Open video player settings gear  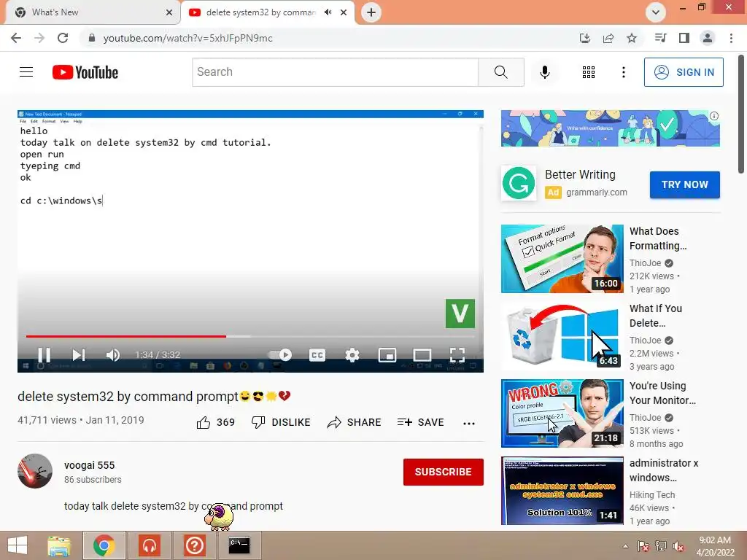click(x=352, y=355)
